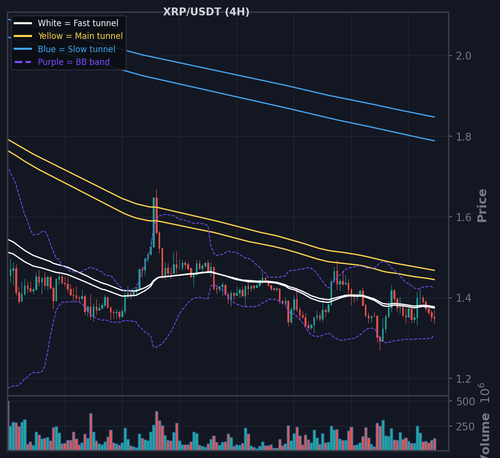
Task: Click the XRP/USDT (4H) chart title
Action: point(206,12)
